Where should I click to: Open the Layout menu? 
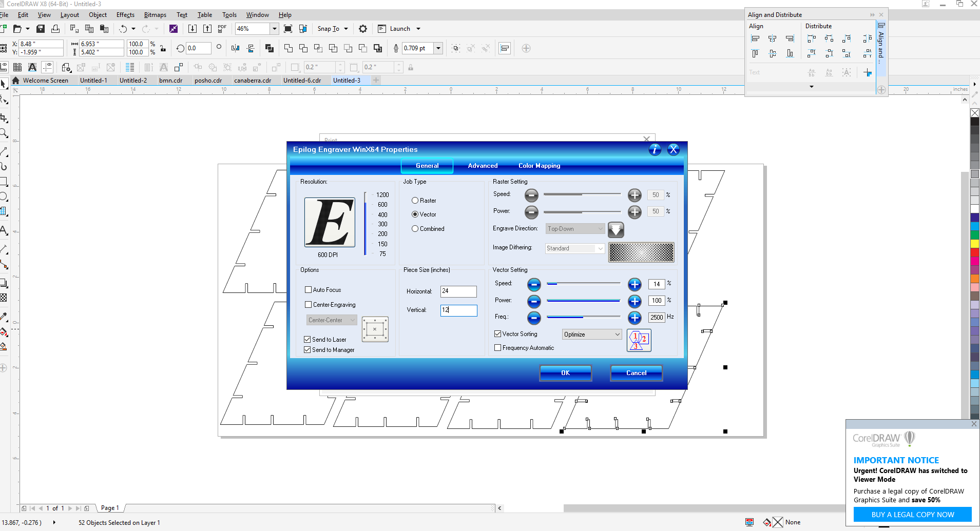(70, 15)
